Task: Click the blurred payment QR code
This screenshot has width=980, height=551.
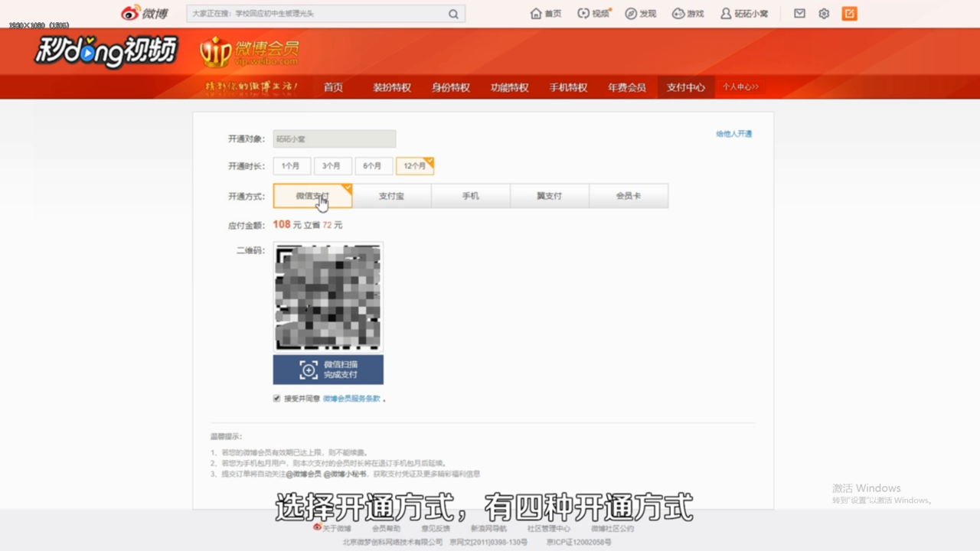Action: point(328,297)
